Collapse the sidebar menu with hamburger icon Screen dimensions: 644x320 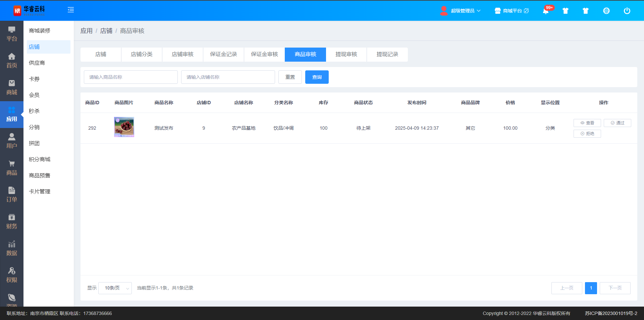tap(71, 10)
